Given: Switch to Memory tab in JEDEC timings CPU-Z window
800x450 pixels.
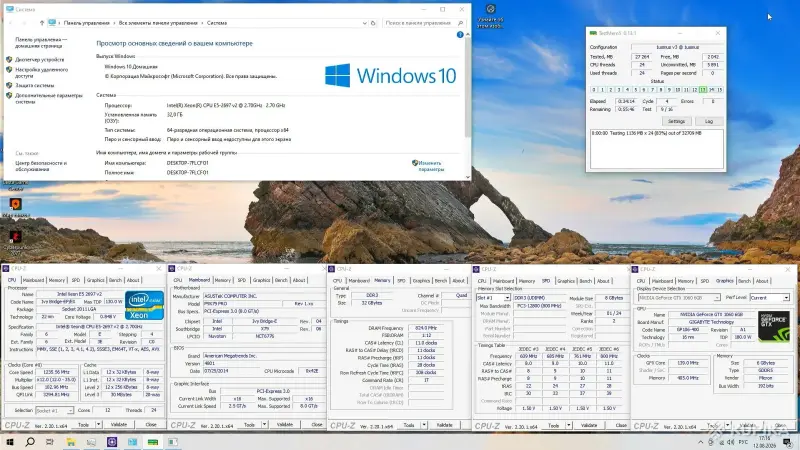Looking at the screenshot, I should click(527, 281).
